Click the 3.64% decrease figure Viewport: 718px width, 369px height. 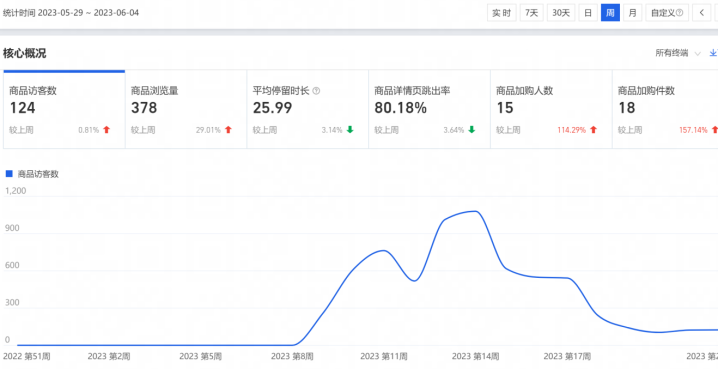pos(454,130)
